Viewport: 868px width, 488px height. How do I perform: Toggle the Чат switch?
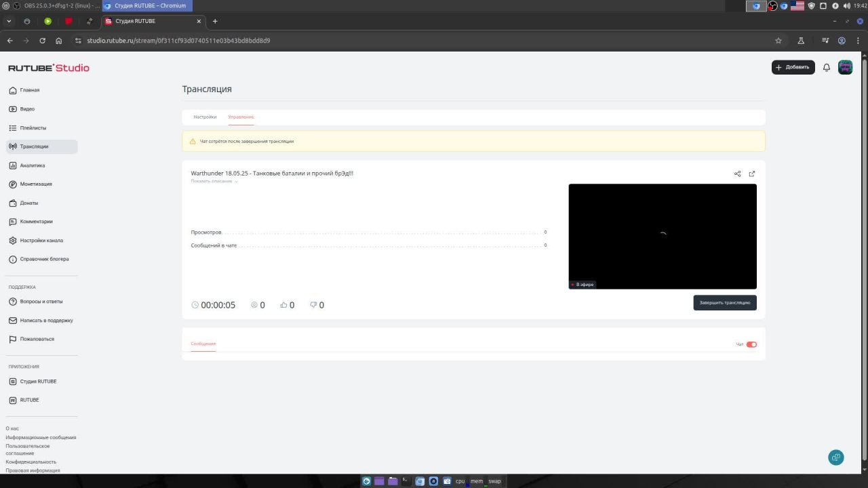click(751, 344)
